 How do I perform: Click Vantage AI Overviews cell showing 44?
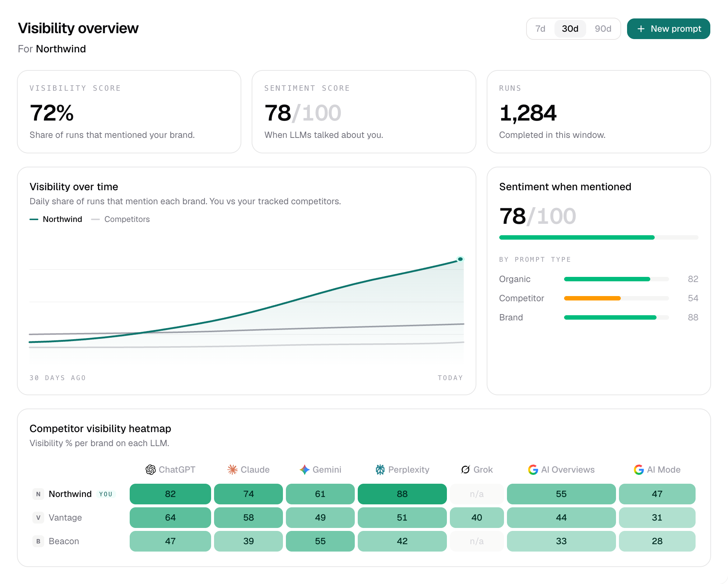(561, 518)
